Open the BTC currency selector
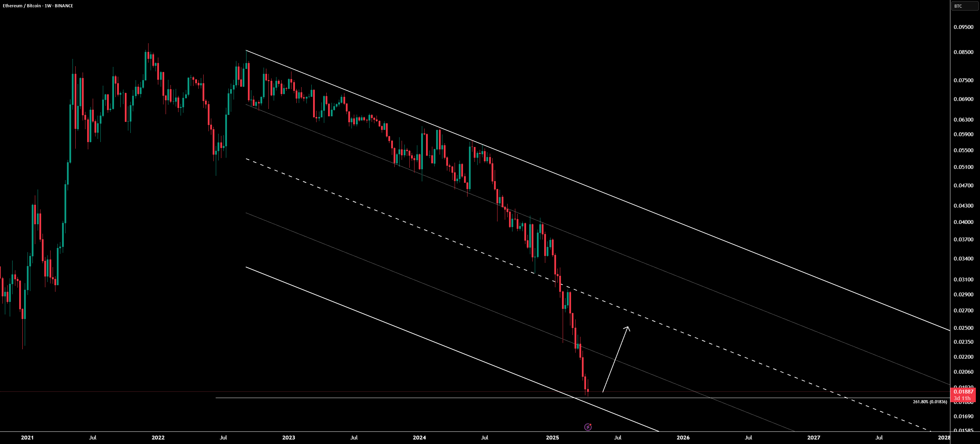Image resolution: width=980 pixels, height=444 pixels. coord(964,6)
